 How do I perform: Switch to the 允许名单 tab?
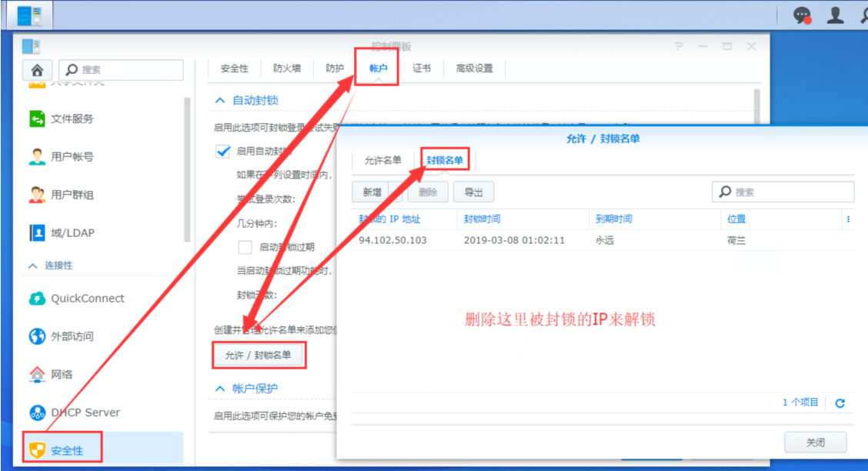coord(382,160)
